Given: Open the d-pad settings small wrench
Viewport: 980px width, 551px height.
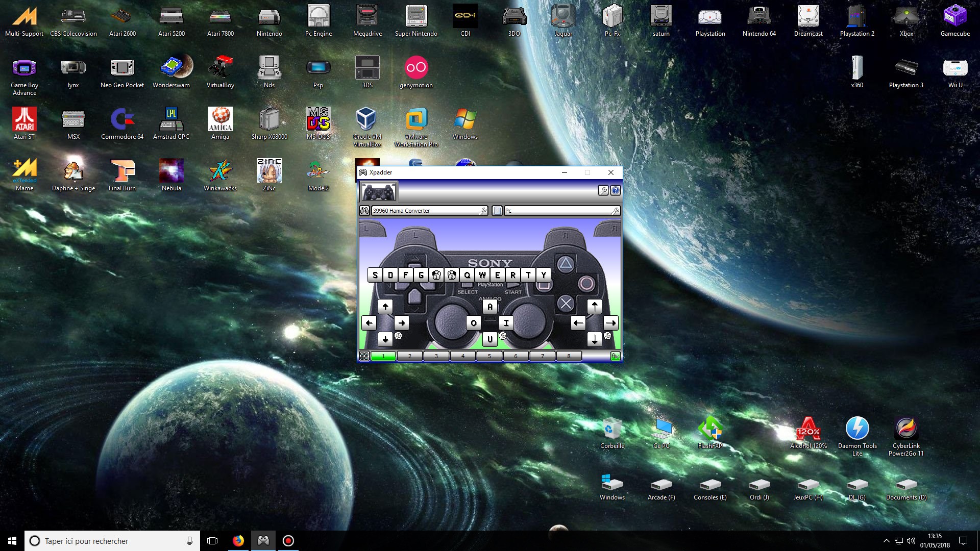Looking at the screenshot, I should point(398,336).
